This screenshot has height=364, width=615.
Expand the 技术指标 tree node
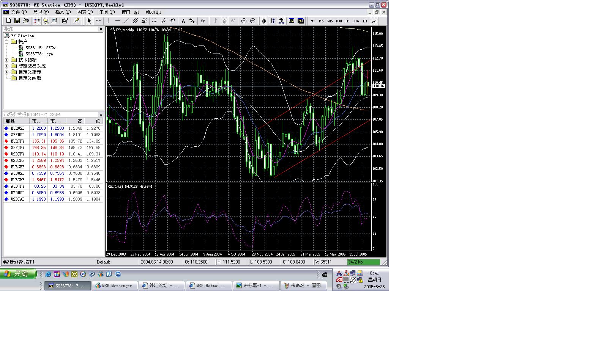tap(6, 60)
